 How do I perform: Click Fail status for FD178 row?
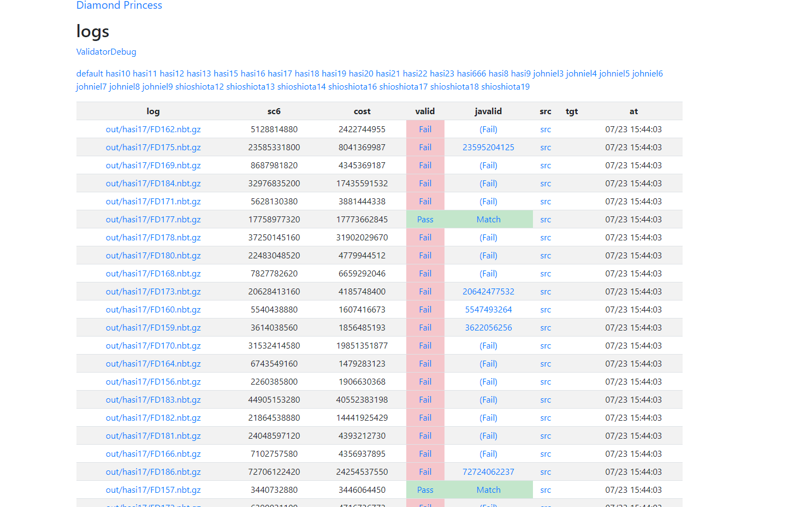[425, 238]
